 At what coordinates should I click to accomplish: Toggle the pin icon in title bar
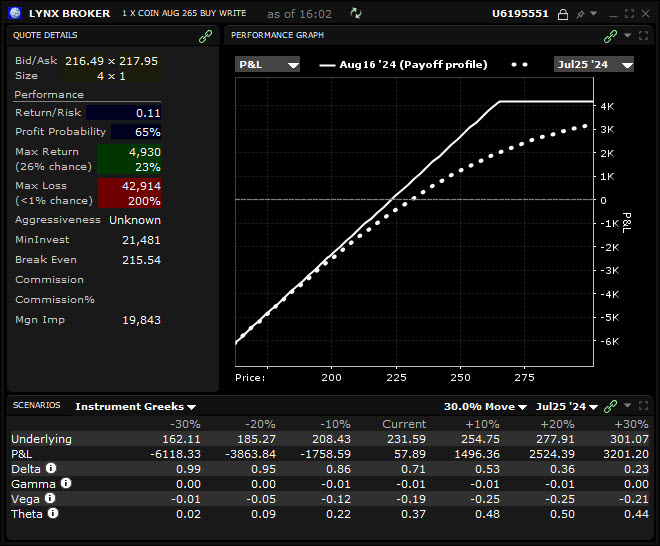(579, 14)
